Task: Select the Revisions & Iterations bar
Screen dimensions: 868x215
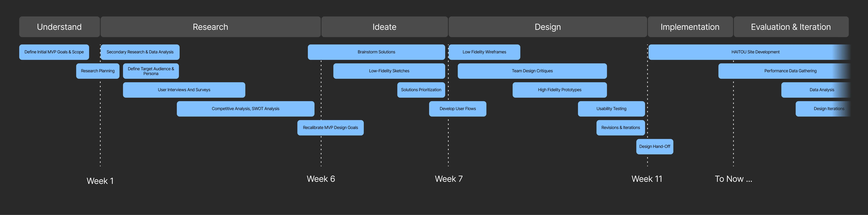Action: [621, 128]
